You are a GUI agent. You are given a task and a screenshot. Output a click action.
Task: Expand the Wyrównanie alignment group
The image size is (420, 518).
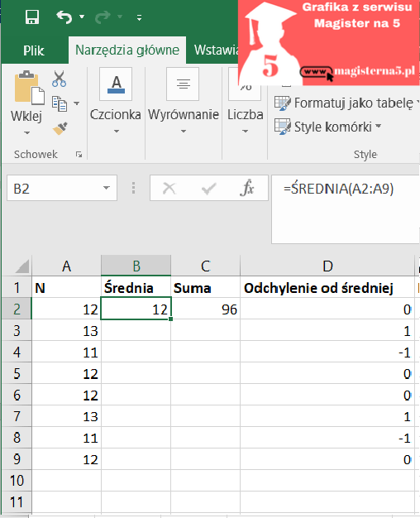[x=184, y=101]
